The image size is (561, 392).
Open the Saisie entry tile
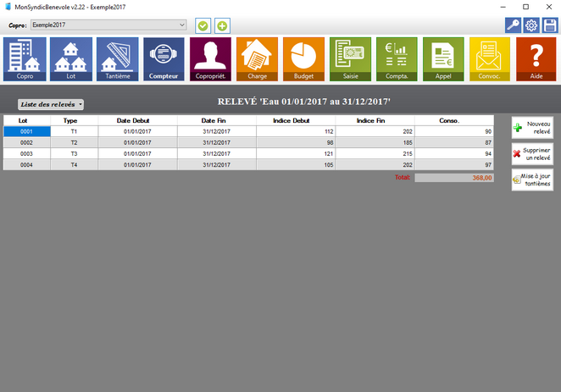click(x=350, y=59)
